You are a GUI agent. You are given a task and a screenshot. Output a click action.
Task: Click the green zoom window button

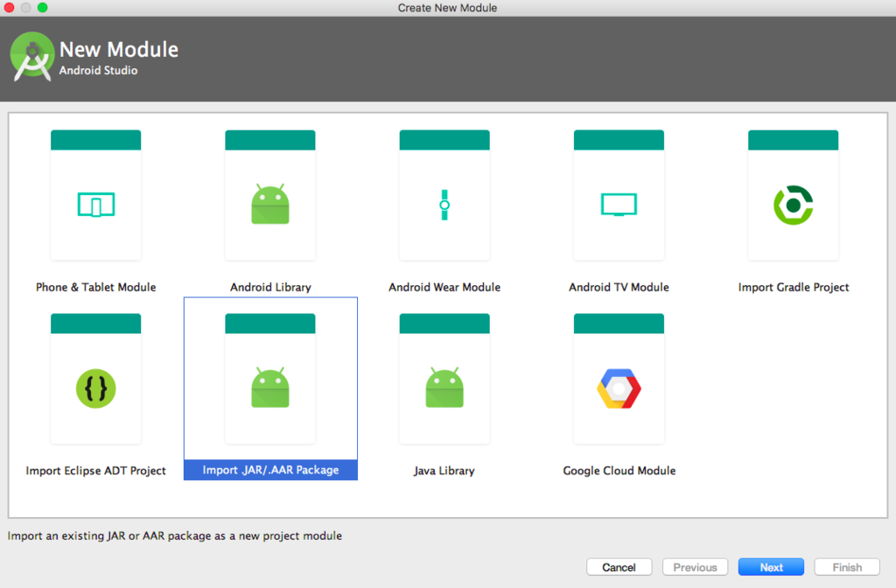[x=42, y=7]
